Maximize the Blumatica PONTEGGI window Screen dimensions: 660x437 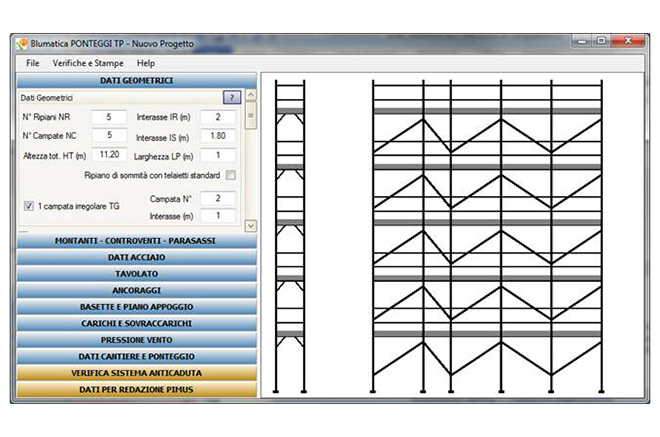tap(601, 41)
